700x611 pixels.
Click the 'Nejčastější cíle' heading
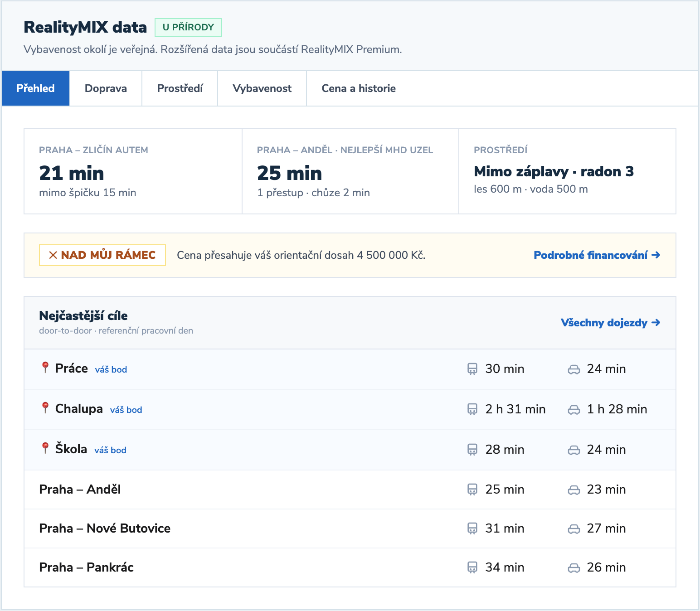pos(83,315)
